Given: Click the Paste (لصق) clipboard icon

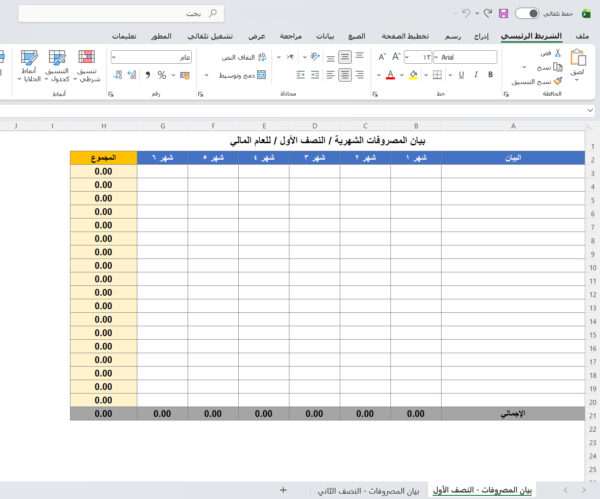Looking at the screenshot, I should pyautogui.click(x=577, y=60).
